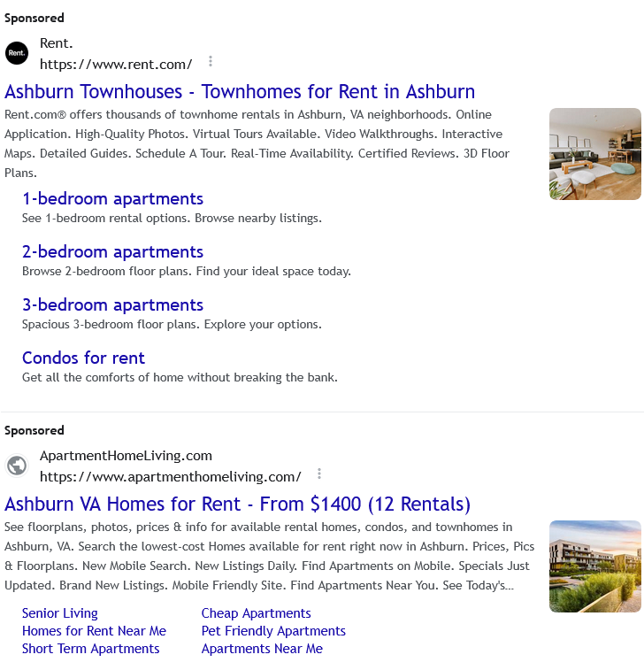The height and width of the screenshot is (670, 644).
Task: Click the Rent. logo icon
Action: point(17,53)
